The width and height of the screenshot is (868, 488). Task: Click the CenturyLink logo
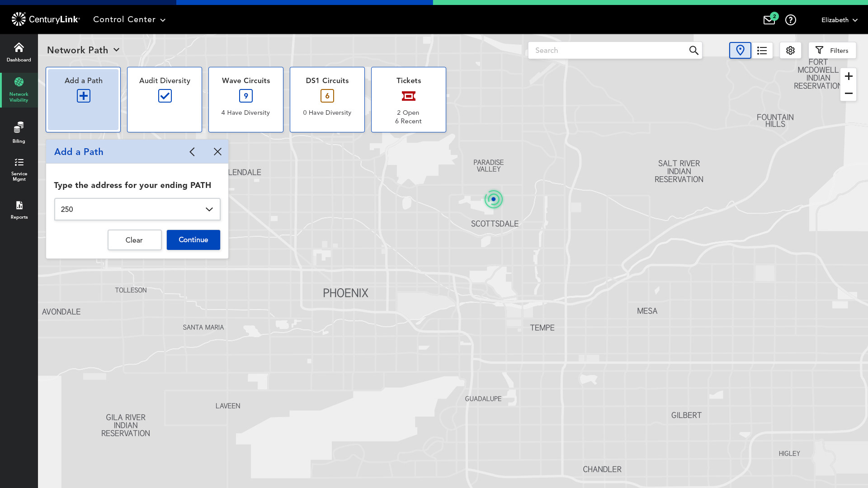click(46, 19)
